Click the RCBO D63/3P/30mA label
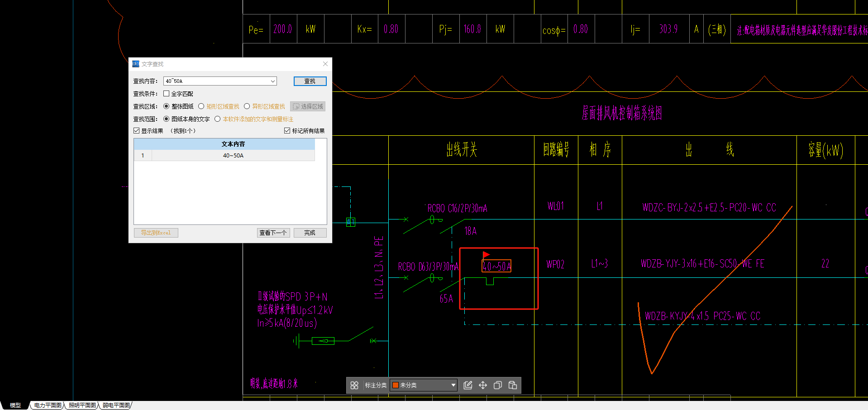The width and height of the screenshot is (868, 410). pos(428,267)
